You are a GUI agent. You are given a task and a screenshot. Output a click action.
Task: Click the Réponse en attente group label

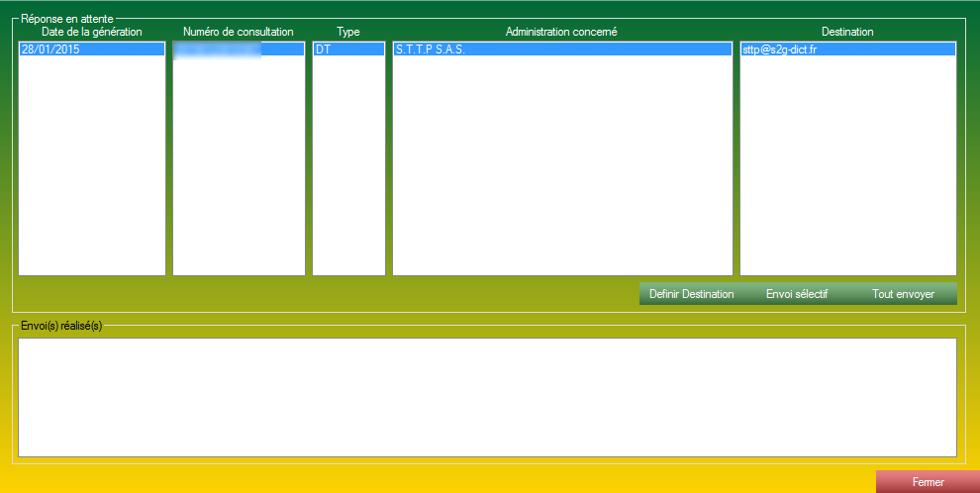pyautogui.click(x=66, y=19)
